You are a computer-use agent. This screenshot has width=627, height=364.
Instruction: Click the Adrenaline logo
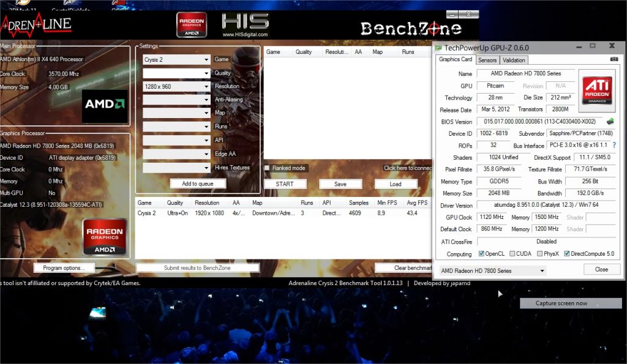[x=36, y=24]
